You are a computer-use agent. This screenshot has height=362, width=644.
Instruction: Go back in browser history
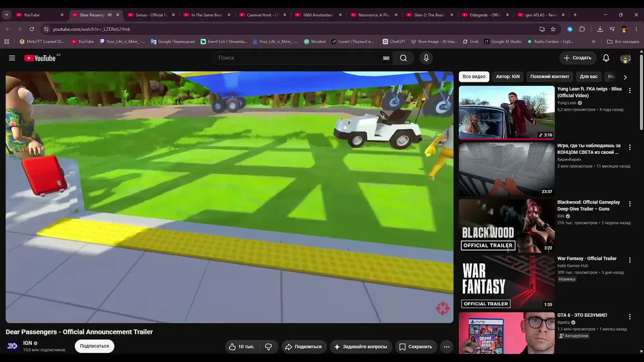[7, 29]
